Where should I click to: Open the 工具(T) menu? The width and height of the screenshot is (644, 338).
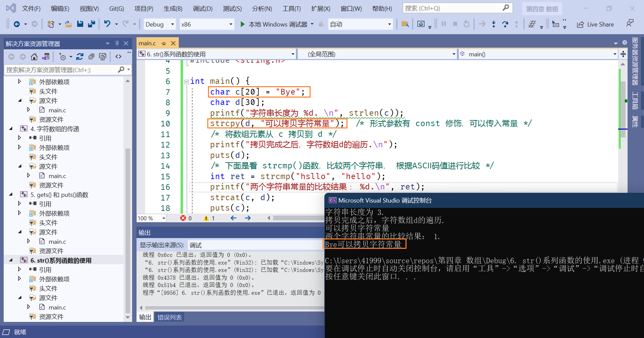click(x=291, y=8)
